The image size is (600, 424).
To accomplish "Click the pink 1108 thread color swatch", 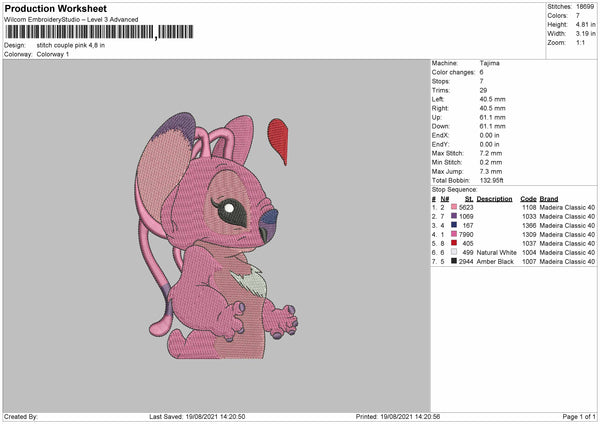I will pos(454,207).
